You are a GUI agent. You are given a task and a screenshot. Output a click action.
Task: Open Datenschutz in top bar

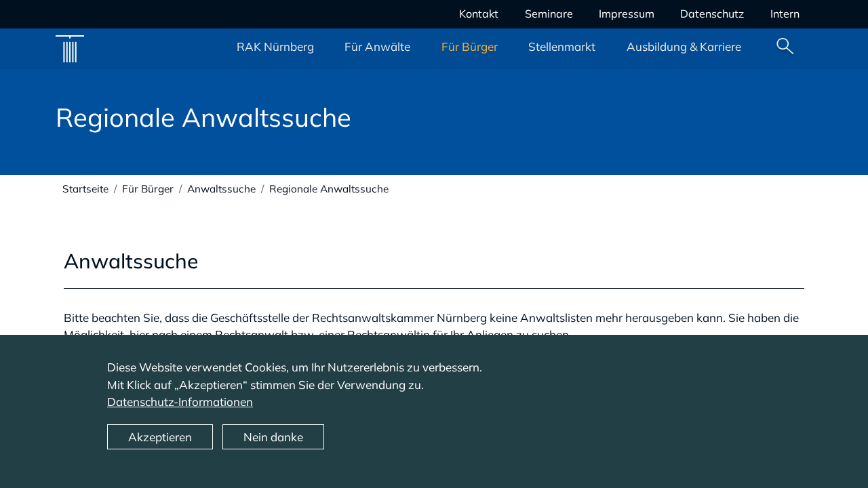pyautogui.click(x=712, y=14)
